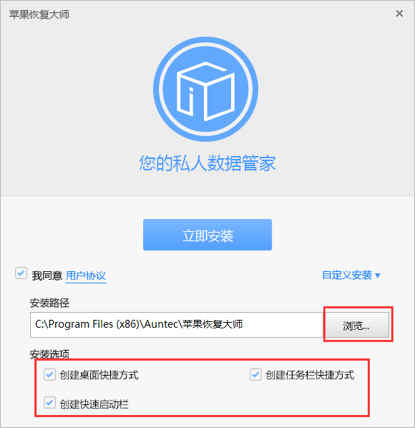Screen dimensions: 415x428
Task: Toggle the 我同意 agreement checkbox
Action: click(21, 274)
